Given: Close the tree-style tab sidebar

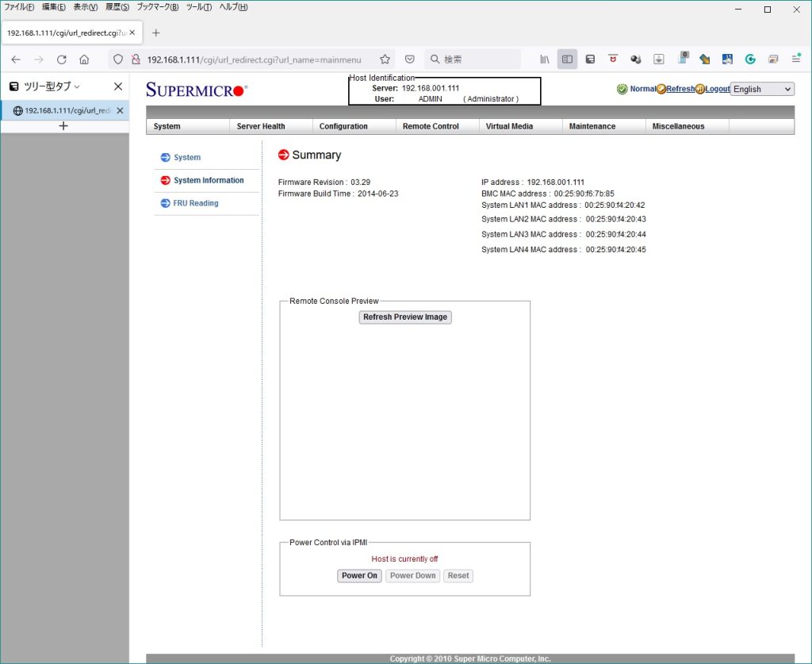Looking at the screenshot, I should (118, 86).
